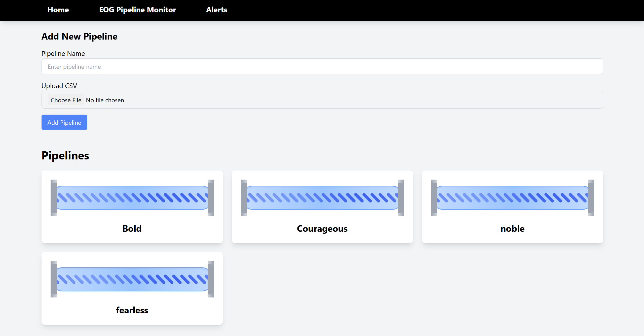
Task: Focus the Pipeline Name input field
Action: click(322, 66)
